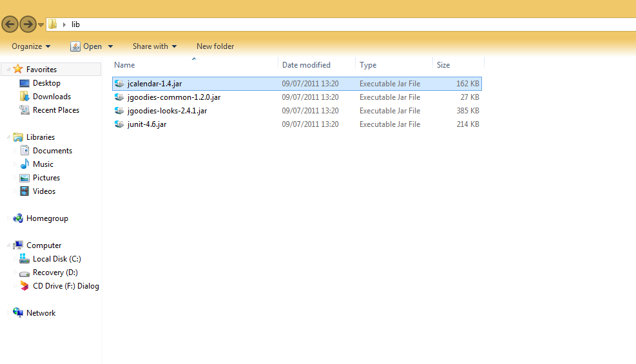
Task: Collapse the Favorites group arrow
Action: 8,70
